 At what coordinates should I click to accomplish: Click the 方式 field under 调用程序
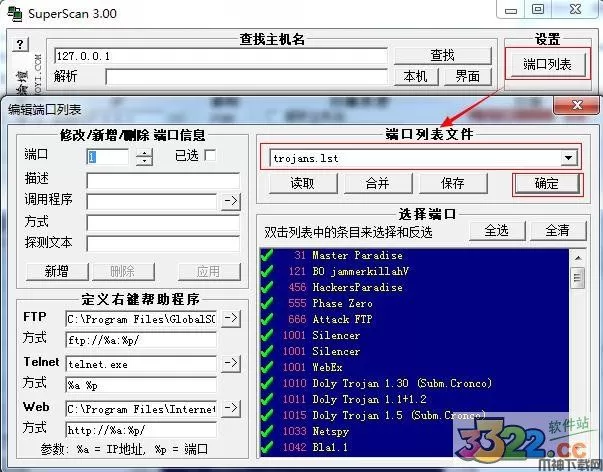pos(163,223)
